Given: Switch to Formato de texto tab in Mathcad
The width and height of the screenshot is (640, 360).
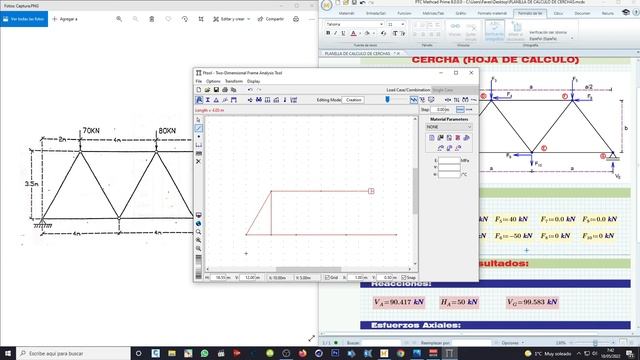Looking at the screenshot, I should (530, 13).
